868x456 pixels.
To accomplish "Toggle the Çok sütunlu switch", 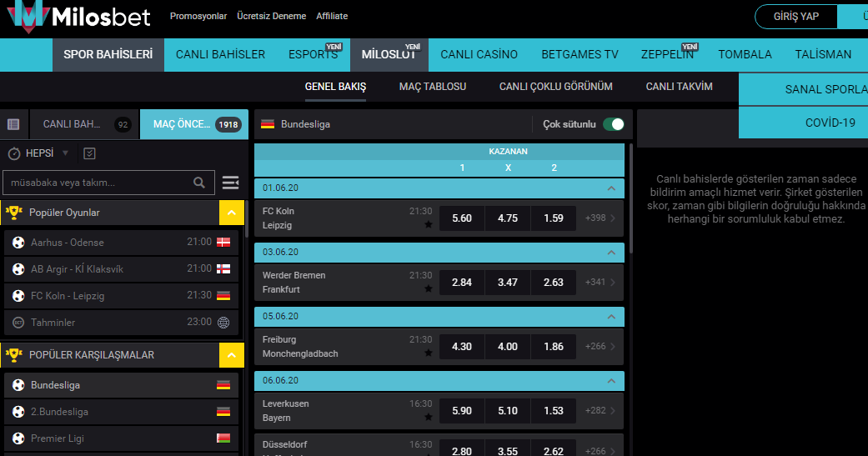I will 614,124.
